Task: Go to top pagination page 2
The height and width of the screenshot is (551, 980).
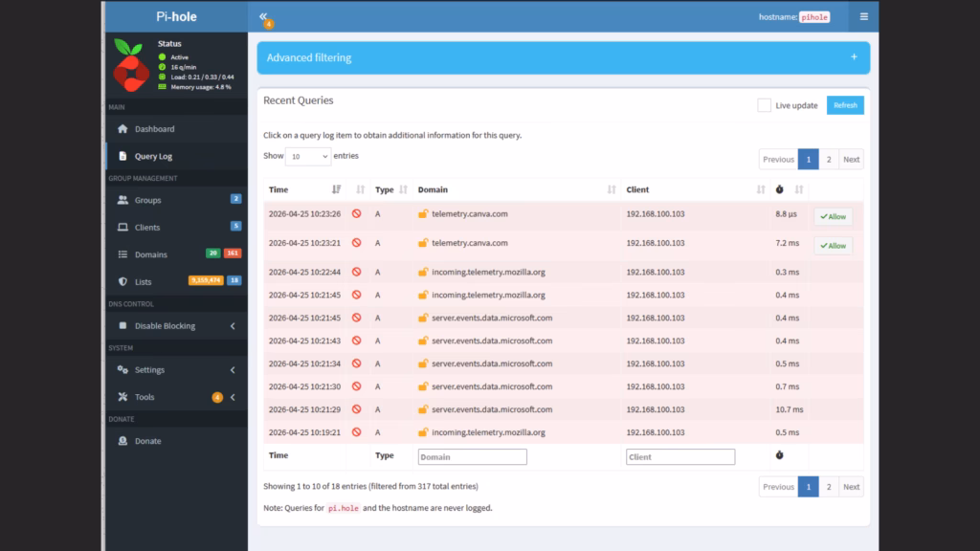Action: click(829, 160)
